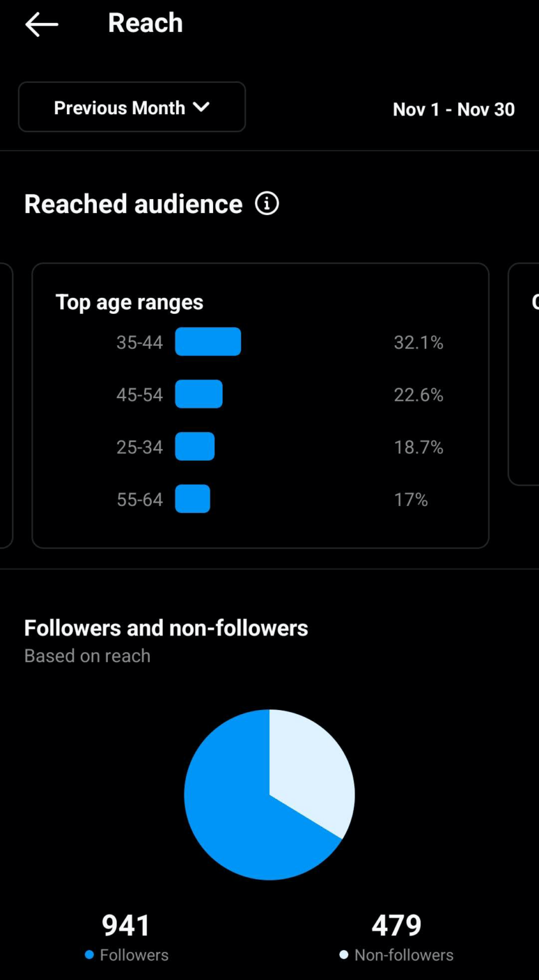
Task: Open the Reached audience info icon
Action: tap(267, 204)
